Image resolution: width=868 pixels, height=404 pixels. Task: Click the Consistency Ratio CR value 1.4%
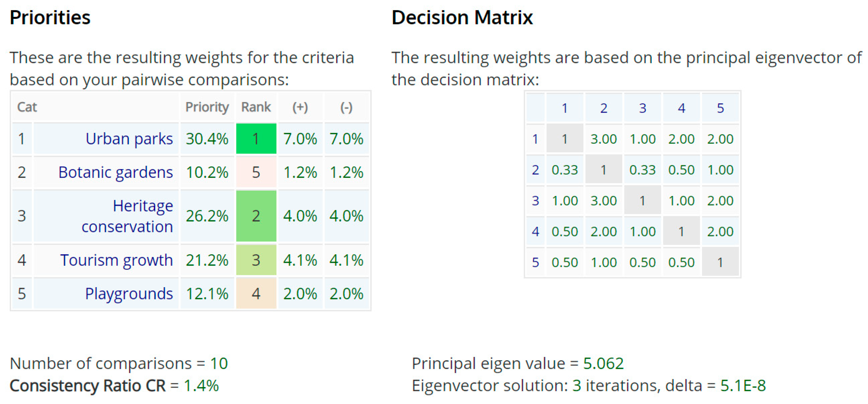201,386
